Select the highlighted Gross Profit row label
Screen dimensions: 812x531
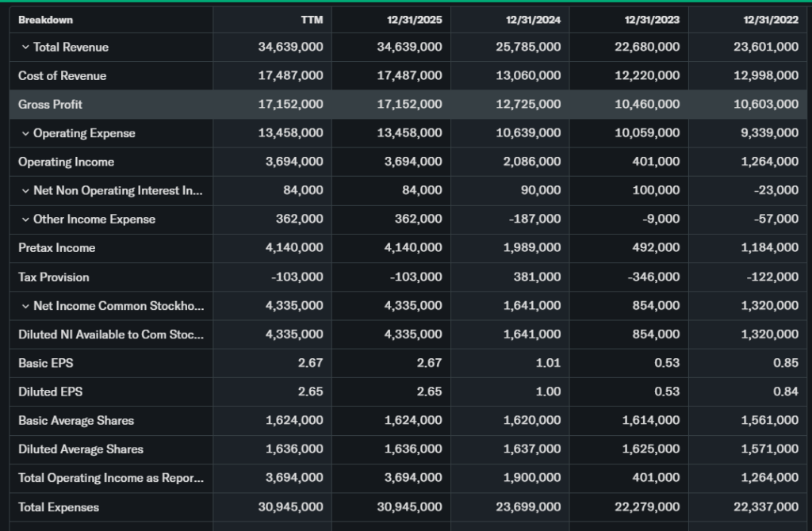(50, 105)
